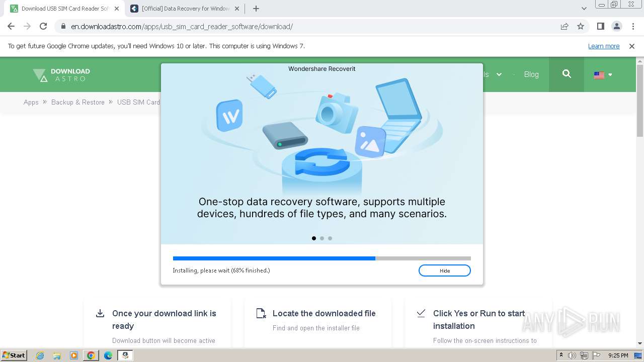Reload the current page
644x362 pixels.
(43, 26)
